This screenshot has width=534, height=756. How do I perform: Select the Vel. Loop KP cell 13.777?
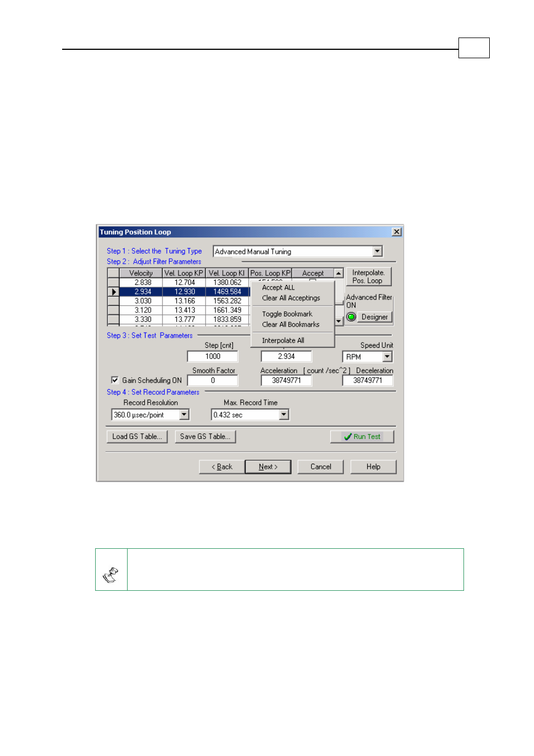(x=184, y=319)
